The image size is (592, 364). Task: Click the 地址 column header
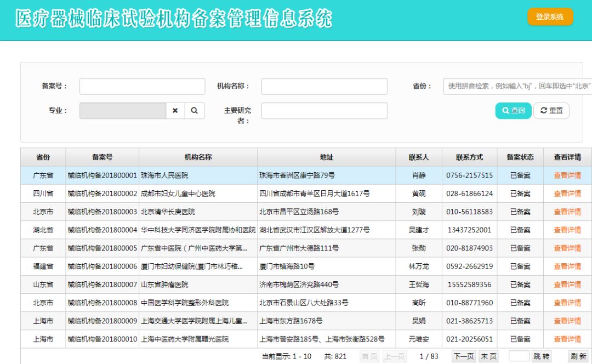pyautogui.click(x=327, y=157)
